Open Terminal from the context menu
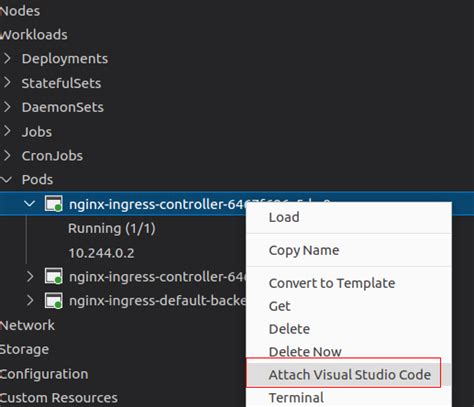The image size is (474, 407). tap(349, 397)
